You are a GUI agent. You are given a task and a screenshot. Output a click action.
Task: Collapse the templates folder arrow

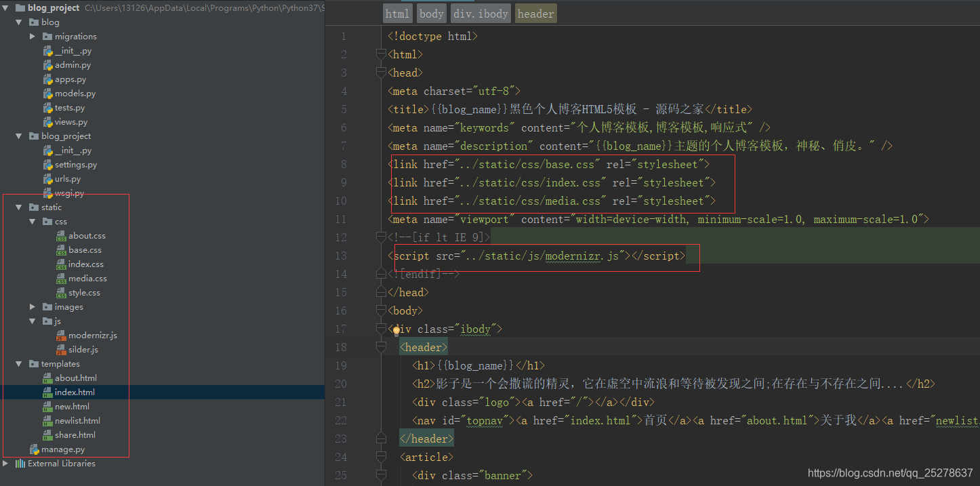[x=20, y=364]
